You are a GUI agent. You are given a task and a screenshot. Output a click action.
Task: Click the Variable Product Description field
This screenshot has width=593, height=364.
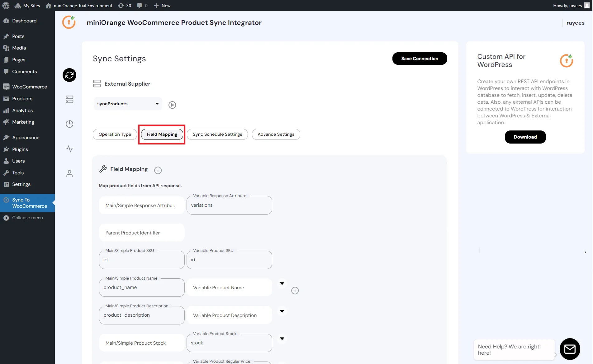pos(229,315)
